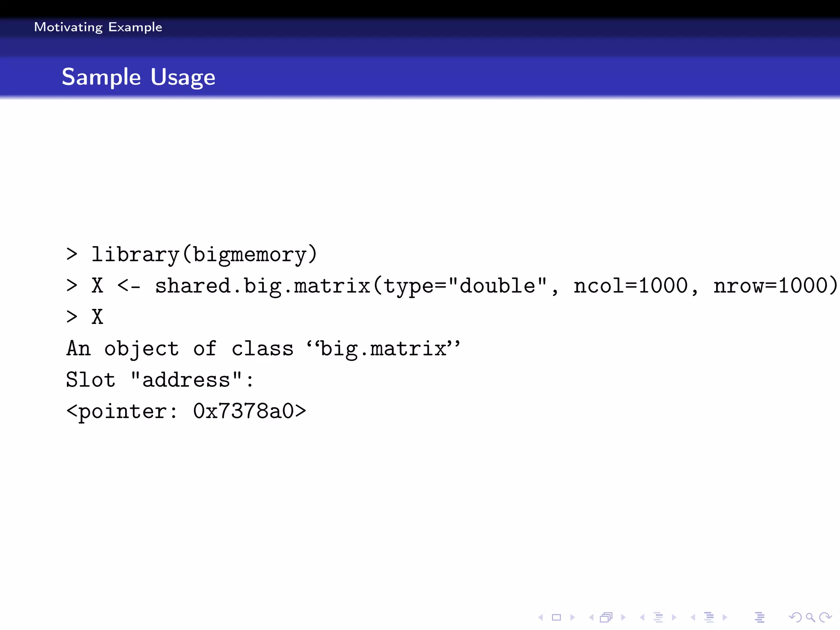The height and width of the screenshot is (630, 840).
Task: Go to previous slide arrow
Action: [541, 617]
